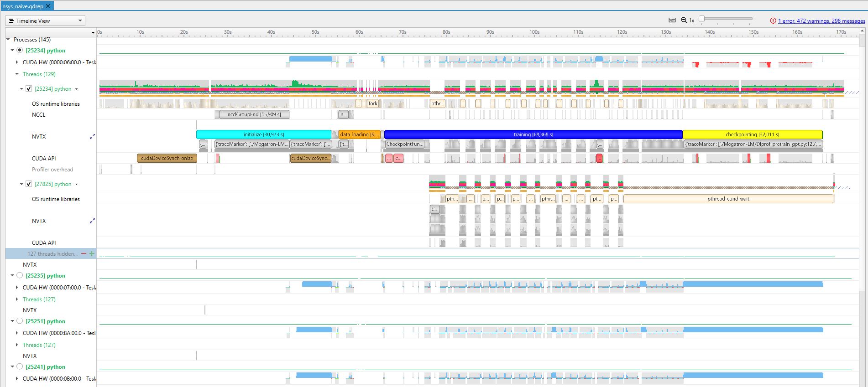
Task: Expand CUDA HW (0000:0B:00.0) row
Action: coord(17,378)
